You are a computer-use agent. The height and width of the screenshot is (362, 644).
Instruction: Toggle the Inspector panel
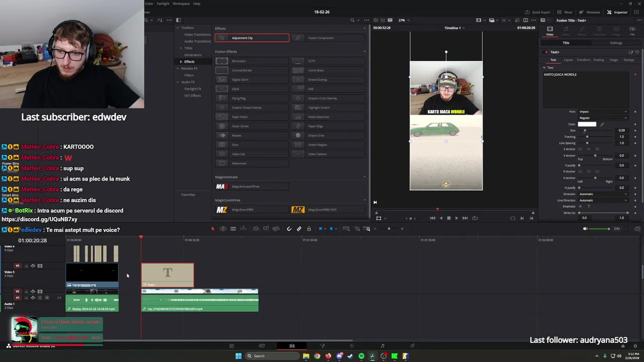tap(617, 12)
